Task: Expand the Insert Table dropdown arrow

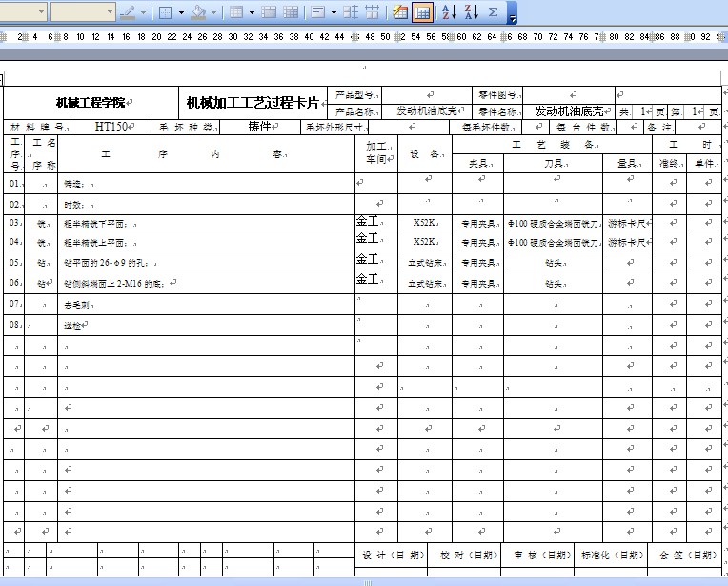Action: [x=252, y=12]
